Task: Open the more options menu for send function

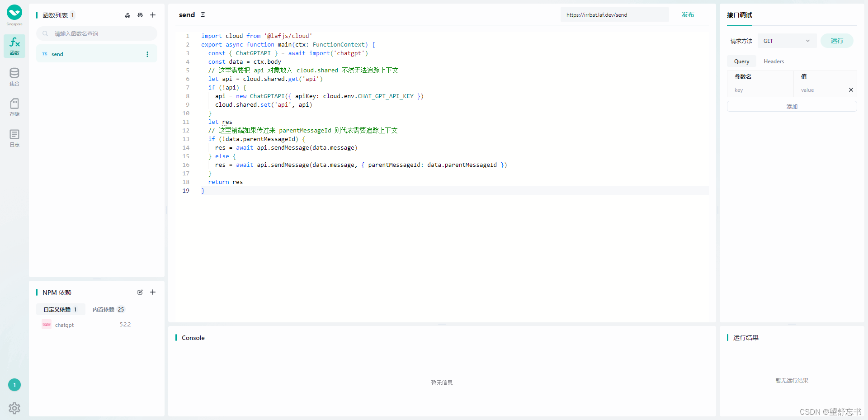Action: tap(147, 54)
